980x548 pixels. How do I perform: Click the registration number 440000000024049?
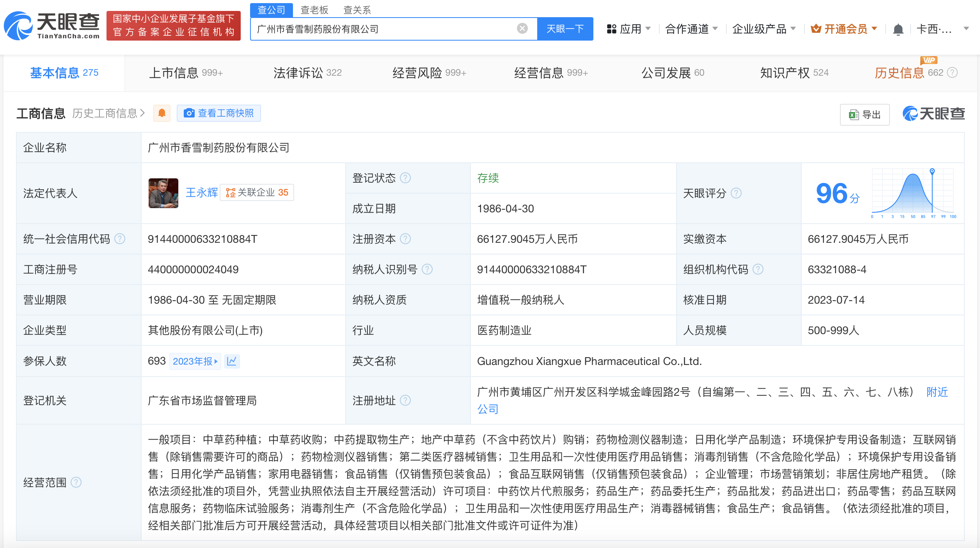click(x=193, y=269)
